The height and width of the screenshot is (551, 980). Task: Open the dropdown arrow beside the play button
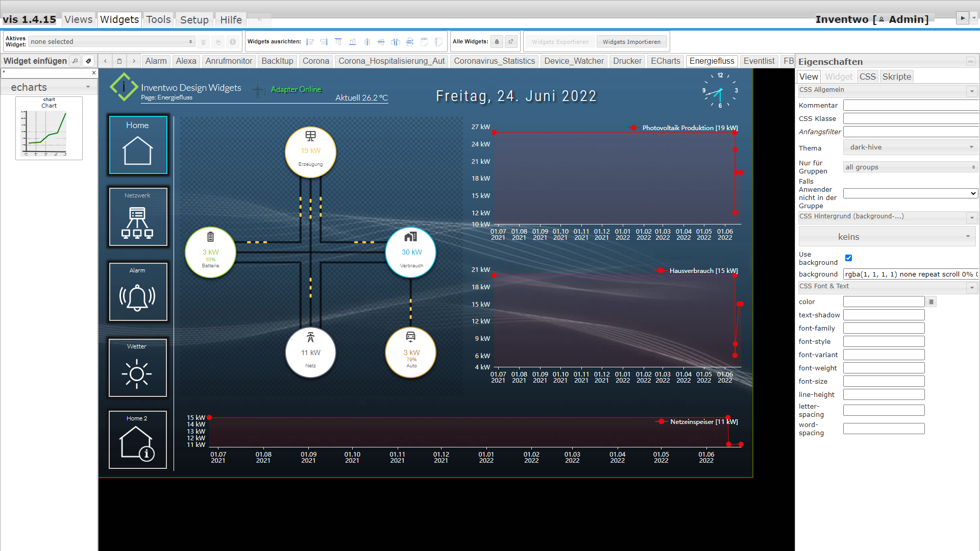(x=974, y=18)
